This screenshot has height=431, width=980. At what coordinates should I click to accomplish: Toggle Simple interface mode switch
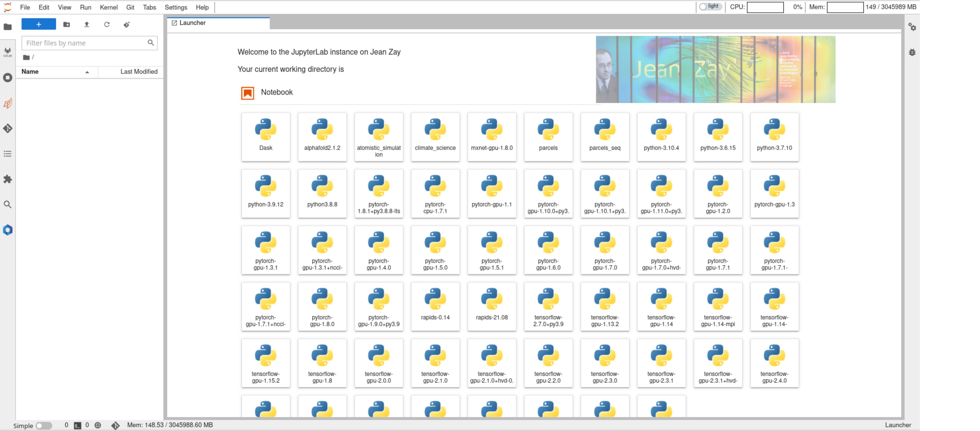coord(44,426)
